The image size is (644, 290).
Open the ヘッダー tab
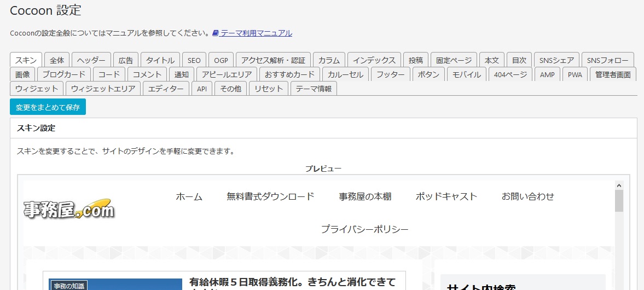coord(91,60)
